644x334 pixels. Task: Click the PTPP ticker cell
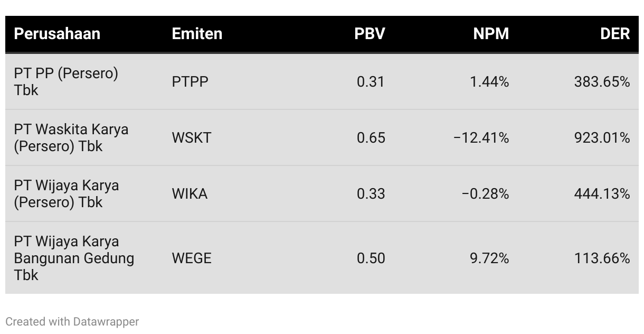(190, 82)
